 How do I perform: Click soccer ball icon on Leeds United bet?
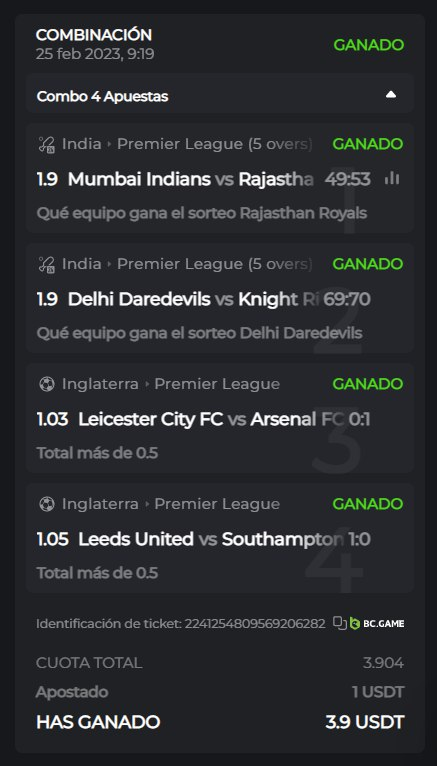pyautogui.click(x=46, y=504)
